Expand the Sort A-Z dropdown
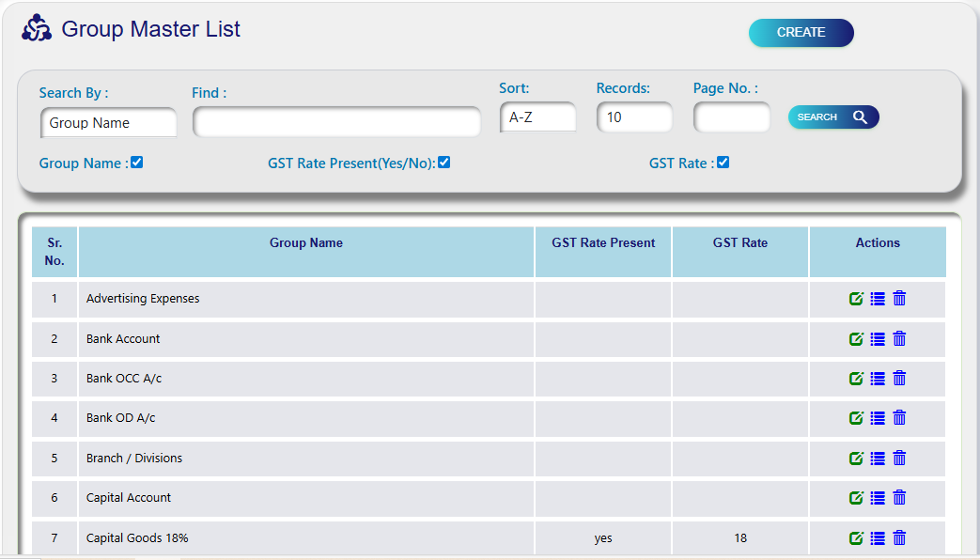This screenshot has width=980, height=560. [x=537, y=117]
